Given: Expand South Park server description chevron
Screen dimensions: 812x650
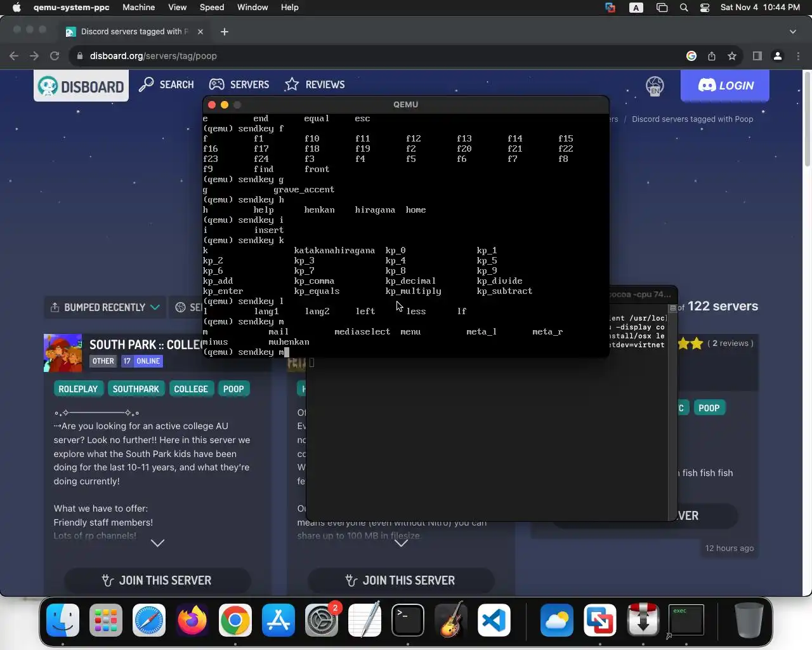Looking at the screenshot, I should [x=157, y=543].
